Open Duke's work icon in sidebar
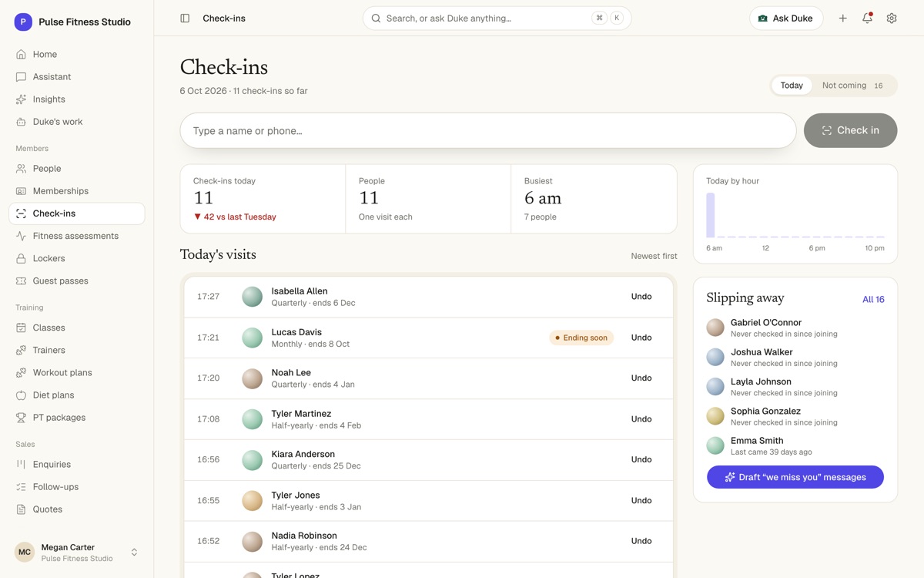The height and width of the screenshot is (578, 924). 21,122
